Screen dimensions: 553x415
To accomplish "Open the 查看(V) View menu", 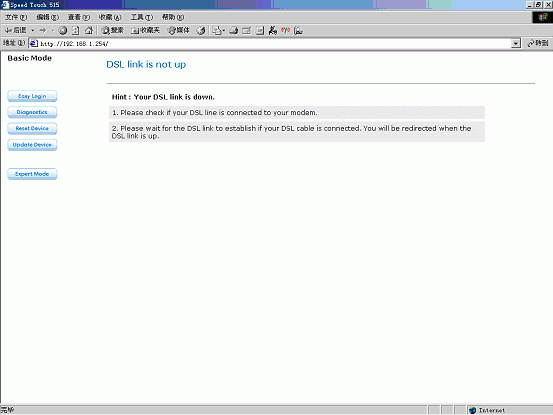I will [79, 17].
